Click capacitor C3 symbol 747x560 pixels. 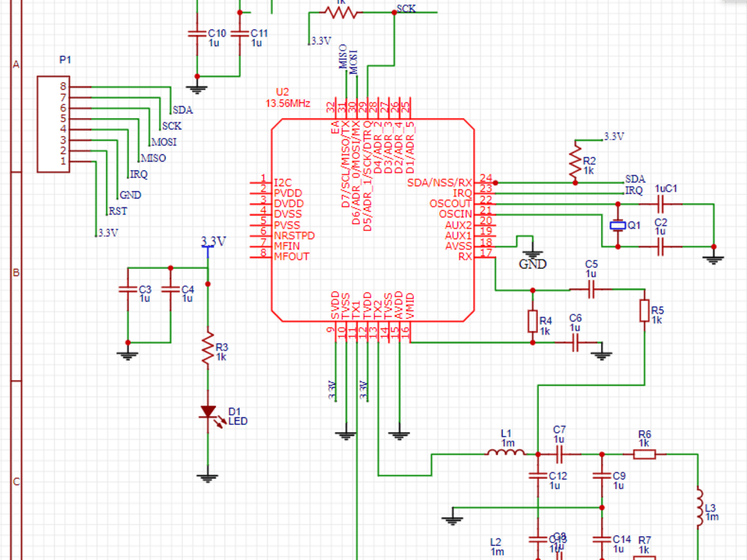click(128, 290)
